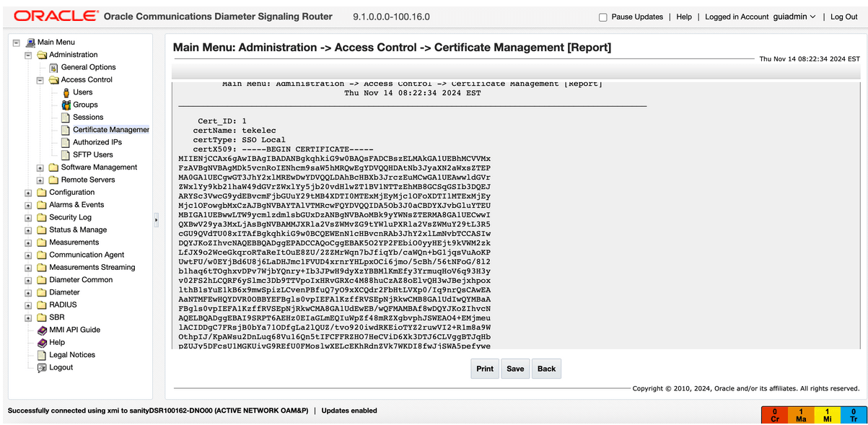
Task: Click the Diameter Common folder icon
Action: pyautogui.click(x=42, y=280)
